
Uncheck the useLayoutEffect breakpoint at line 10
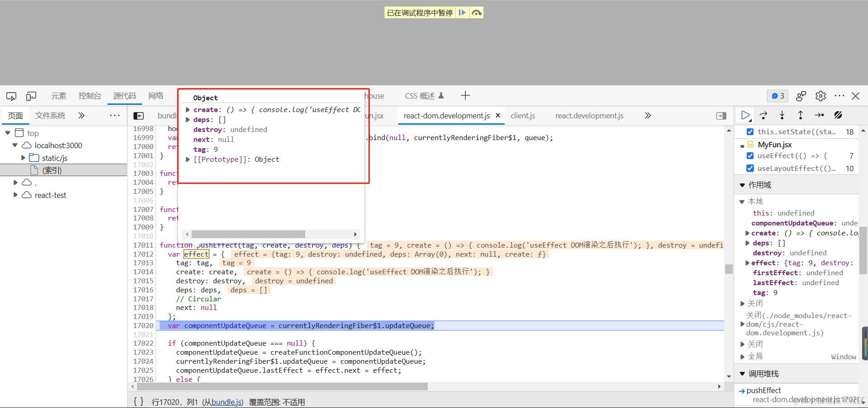750,168
